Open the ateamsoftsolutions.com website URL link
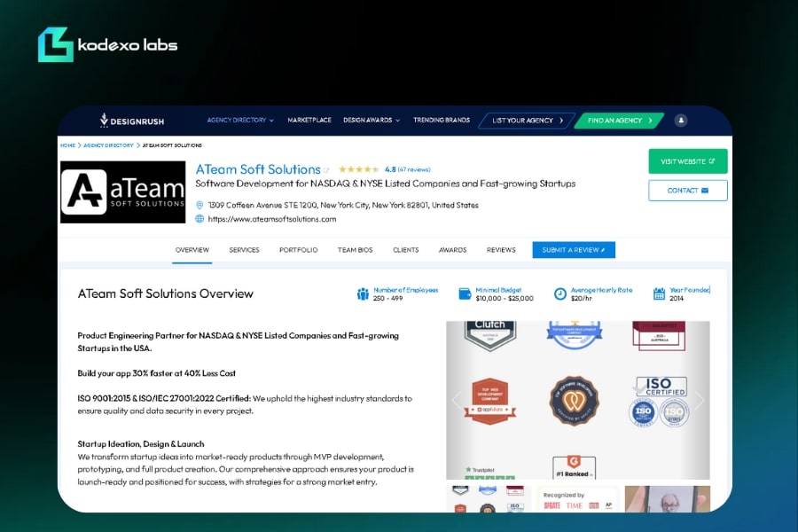This screenshot has width=798, height=532. [272, 219]
